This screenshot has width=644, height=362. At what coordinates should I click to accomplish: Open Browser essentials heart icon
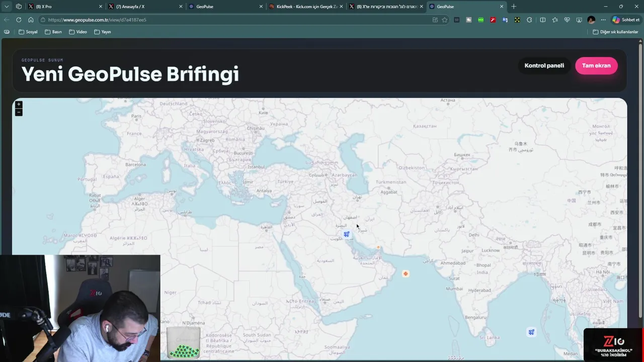567,20
